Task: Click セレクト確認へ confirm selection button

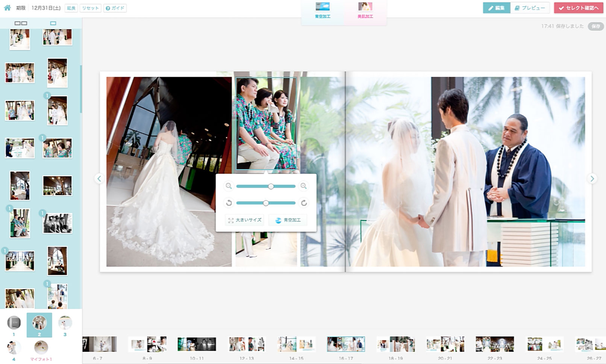Action: click(579, 8)
